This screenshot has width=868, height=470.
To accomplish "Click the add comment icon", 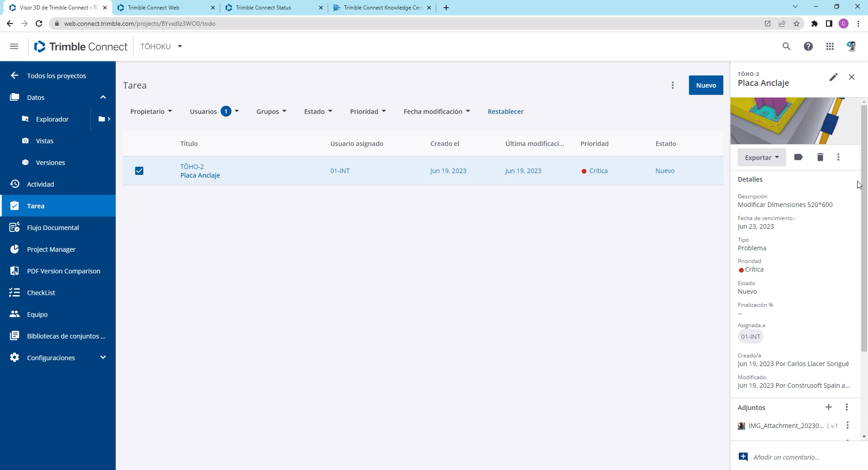I will click(x=743, y=457).
